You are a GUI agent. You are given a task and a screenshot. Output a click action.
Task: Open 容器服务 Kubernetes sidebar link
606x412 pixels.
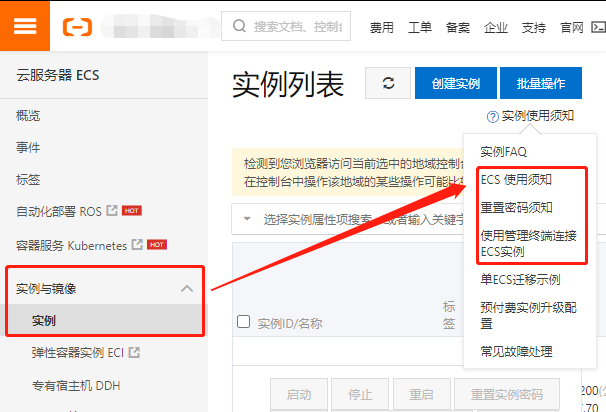pos(71,245)
